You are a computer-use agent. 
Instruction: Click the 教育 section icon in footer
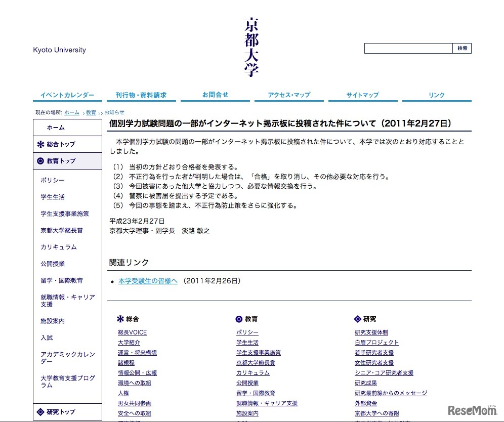[238, 319]
